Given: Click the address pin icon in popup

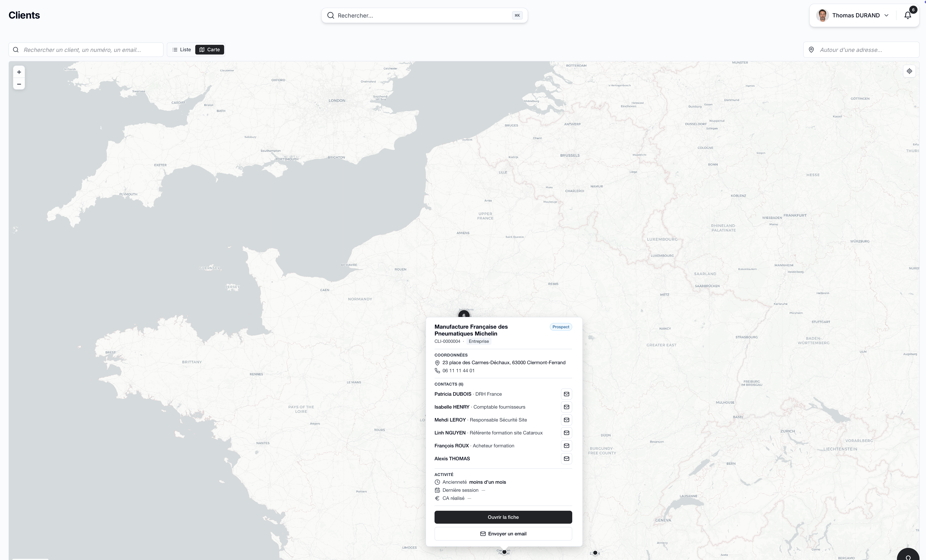Looking at the screenshot, I should click(x=437, y=363).
